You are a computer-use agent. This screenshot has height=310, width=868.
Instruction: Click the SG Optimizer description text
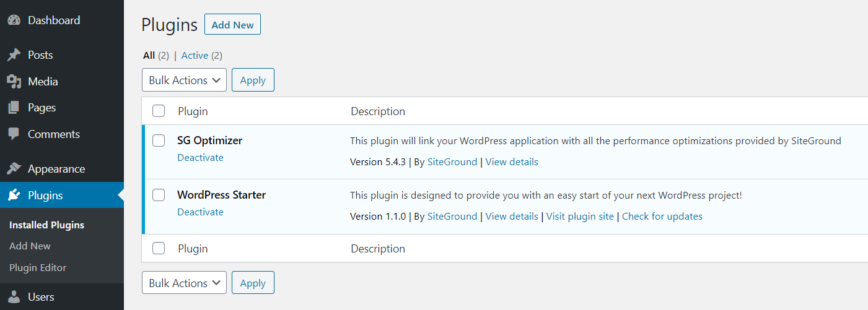click(595, 141)
